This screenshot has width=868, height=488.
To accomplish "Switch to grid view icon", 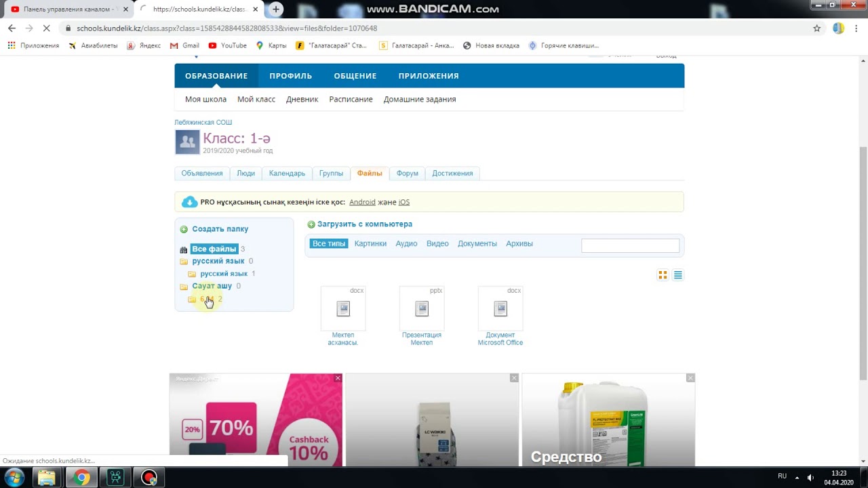I will pos(663,274).
